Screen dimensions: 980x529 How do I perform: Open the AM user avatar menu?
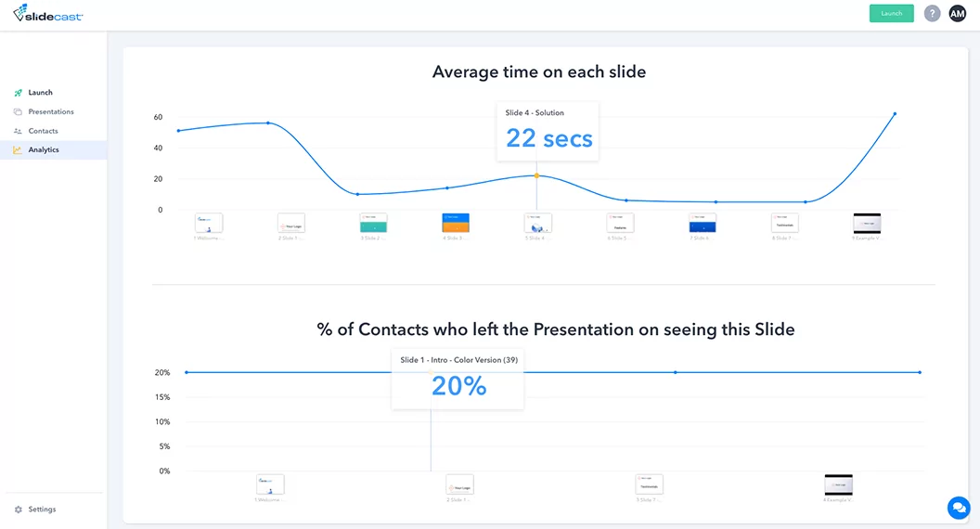[x=957, y=13]
